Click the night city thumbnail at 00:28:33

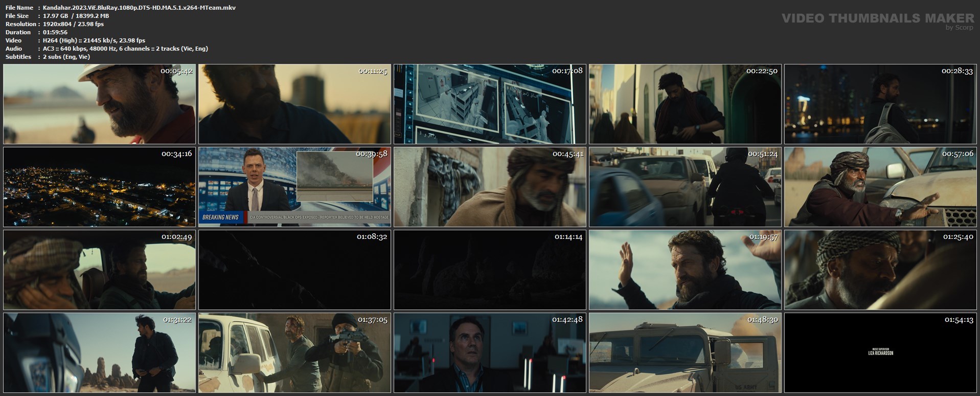pyautogui.click(x=880, y=104)
